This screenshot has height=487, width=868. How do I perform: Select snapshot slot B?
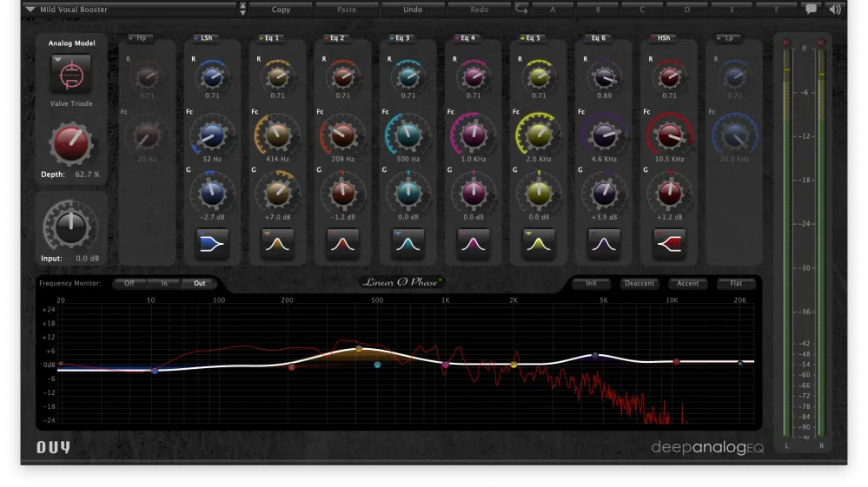pos(598,10)
